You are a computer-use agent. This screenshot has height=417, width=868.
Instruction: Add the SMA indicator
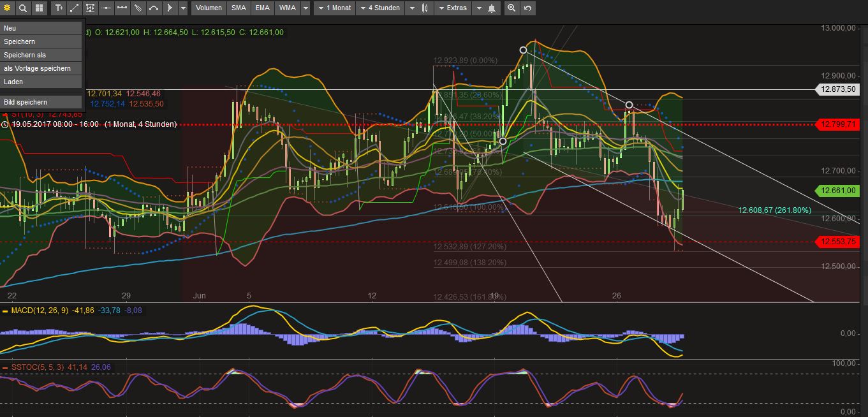point(239,8)
